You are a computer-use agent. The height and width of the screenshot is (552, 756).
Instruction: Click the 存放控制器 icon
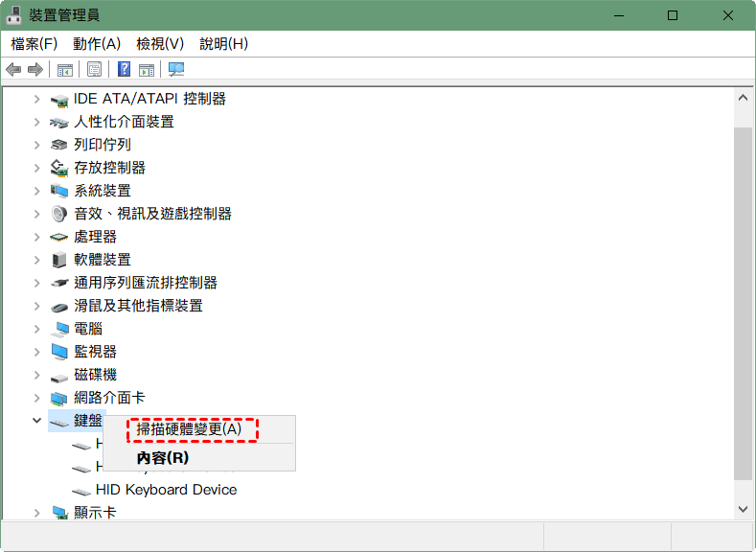pyautogui.click(x=59, y=168)
